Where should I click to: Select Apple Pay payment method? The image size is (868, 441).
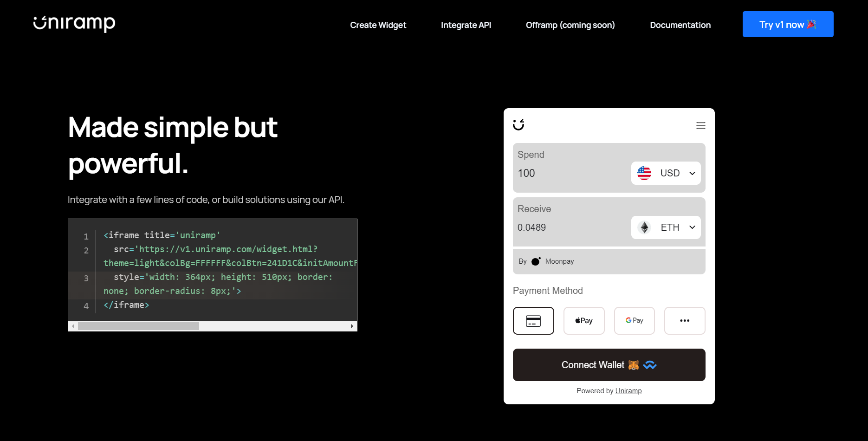tap(584, 321)
